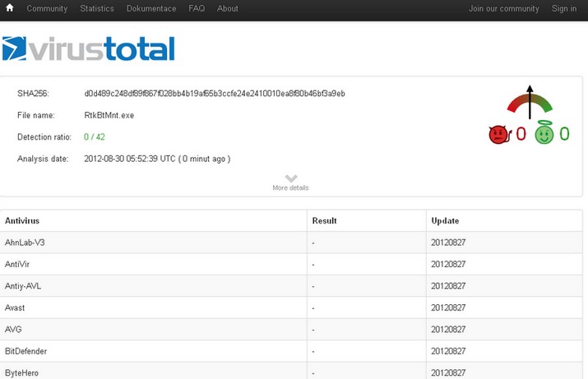Click the More details label
This screenshot has height=379, width=588.
click(x=290, y=187)
